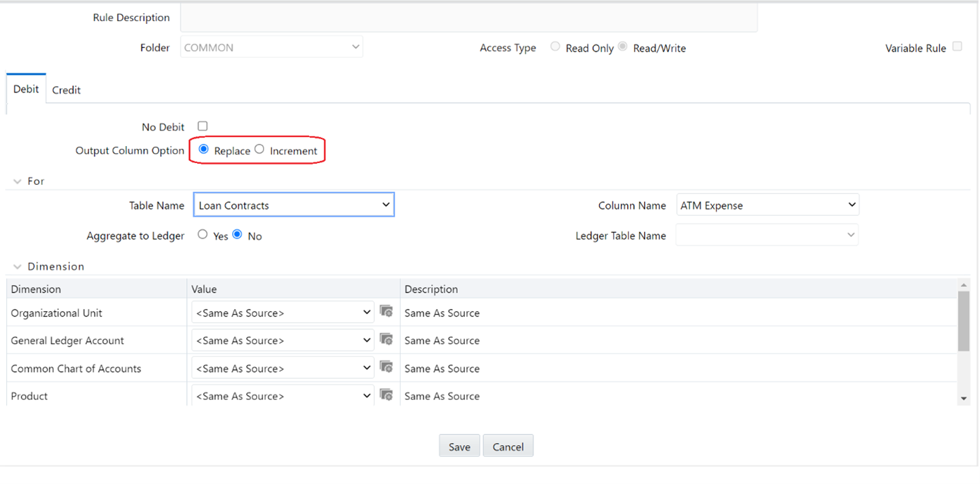This screenshot has height=484, width=980.
Task: Check the No Debit checkbox
Action: [x=202, y=126]
